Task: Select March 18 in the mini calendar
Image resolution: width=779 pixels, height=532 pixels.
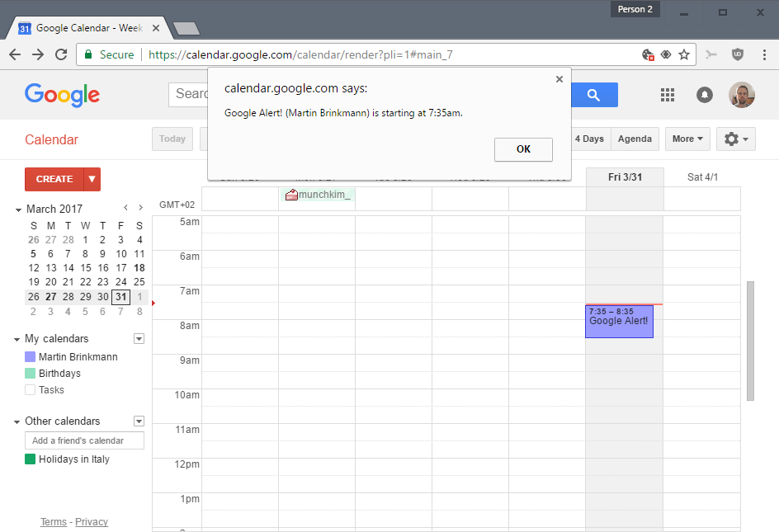Action: pyautogui.click(x=139, y=268)
